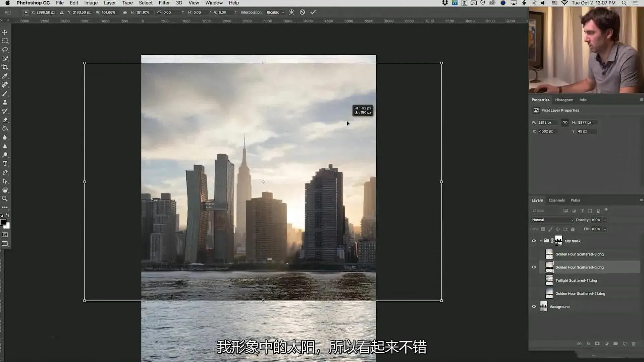Toggle warp mode icon in options bar
Image resolution: width=644 pixels, height=362 pixels.
[x=291, y=12]
